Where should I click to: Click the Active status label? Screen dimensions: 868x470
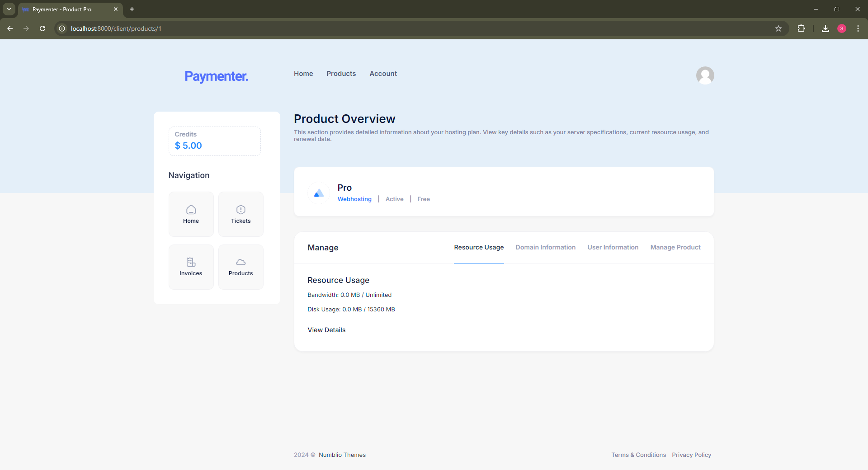[x=394, y=199]
